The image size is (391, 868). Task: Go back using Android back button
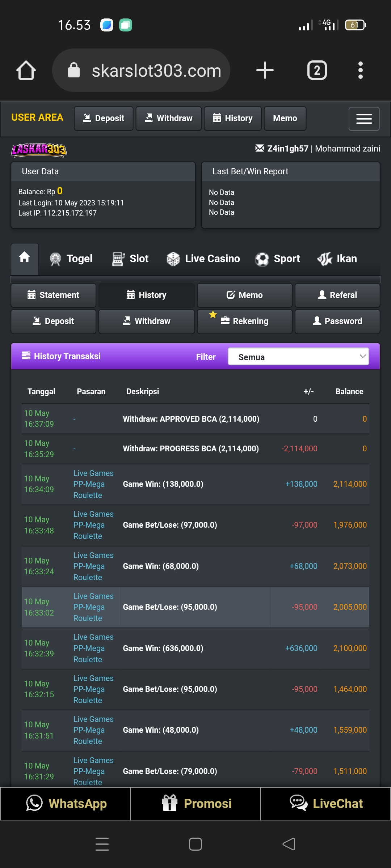pyautogui.click(x=289, y=844)
